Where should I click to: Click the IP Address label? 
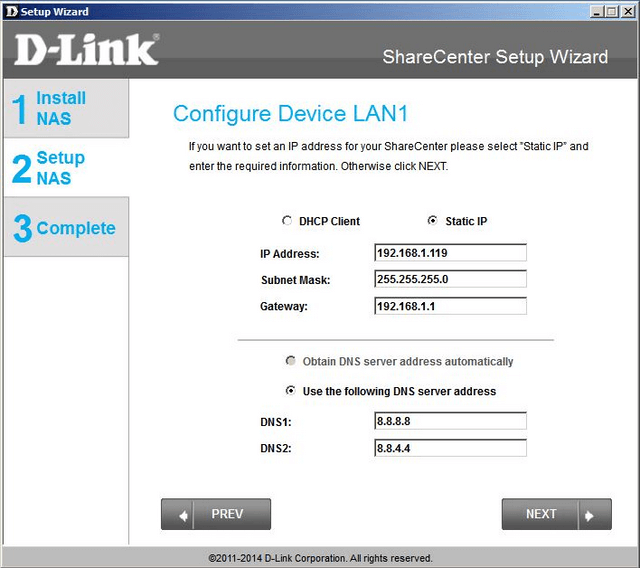pyautogui.click(x=289, y=254)
